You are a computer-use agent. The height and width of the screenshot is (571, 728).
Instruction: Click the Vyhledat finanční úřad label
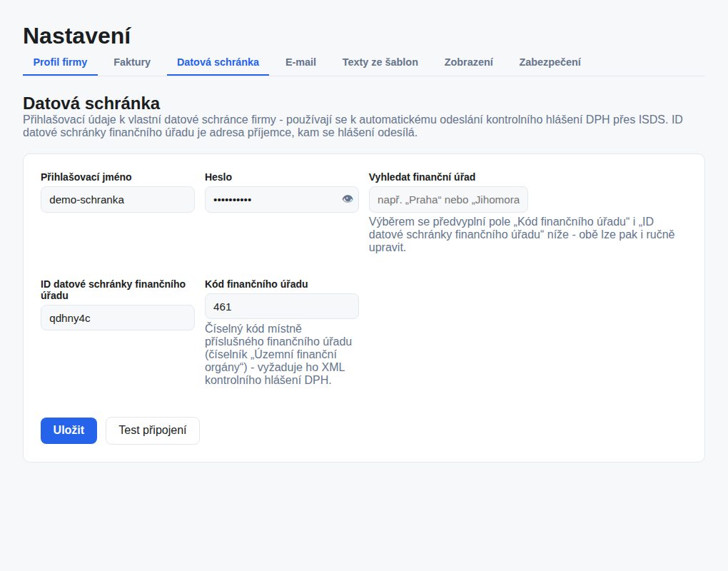422,177
